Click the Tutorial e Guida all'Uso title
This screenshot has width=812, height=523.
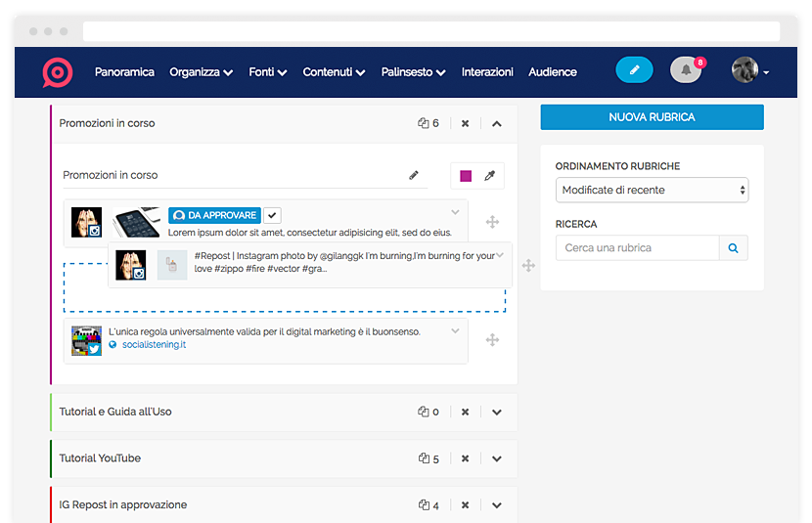tap(115, 412)
